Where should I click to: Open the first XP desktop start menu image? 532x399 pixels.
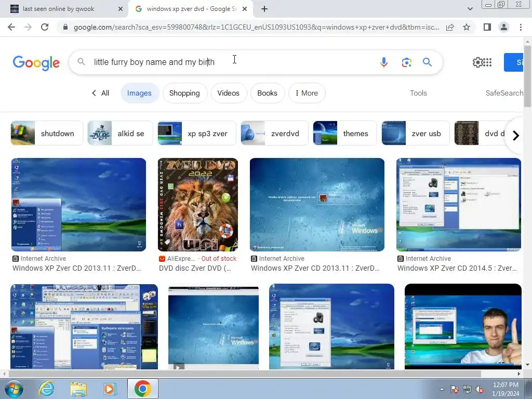tap(79, 205)
